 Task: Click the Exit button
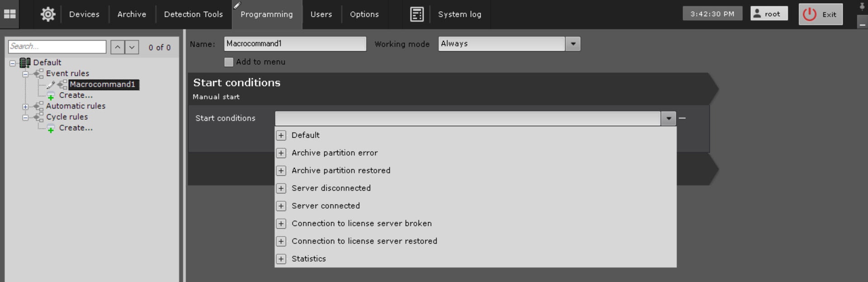820,14
